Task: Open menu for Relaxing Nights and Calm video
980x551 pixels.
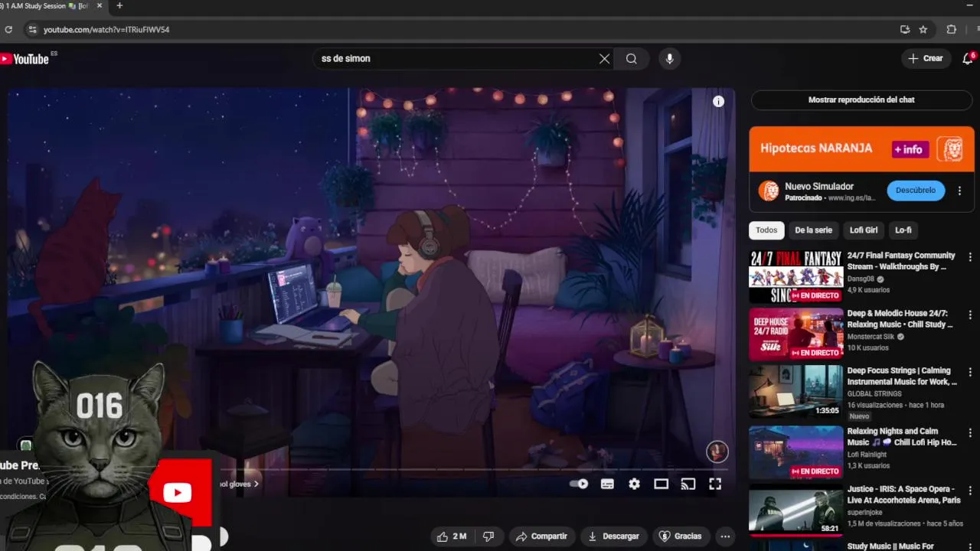Action: [x=970, y=433]
